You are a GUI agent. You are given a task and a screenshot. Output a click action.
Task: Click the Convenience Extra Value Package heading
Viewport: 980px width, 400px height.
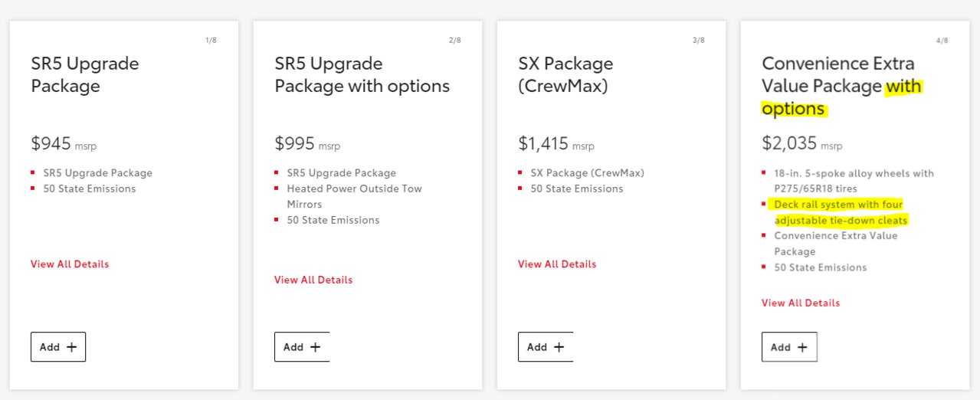point(842,86)
